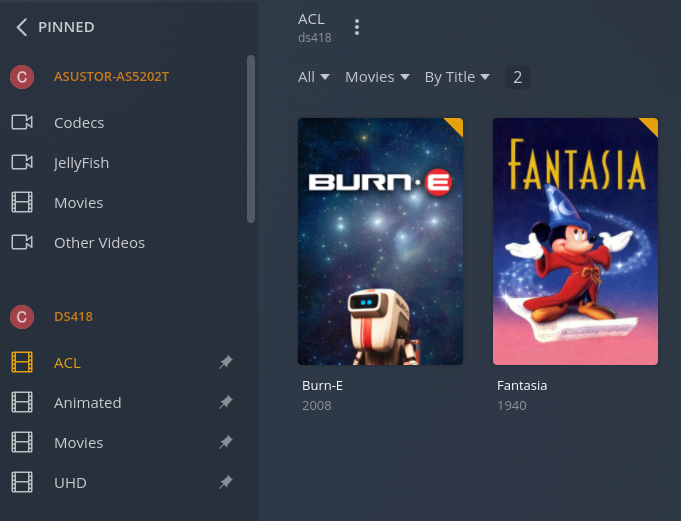Go back using the arrow beside PINNED
This screenshot has height=521, width=681.
pyautogui.click(x=22, y=27)
